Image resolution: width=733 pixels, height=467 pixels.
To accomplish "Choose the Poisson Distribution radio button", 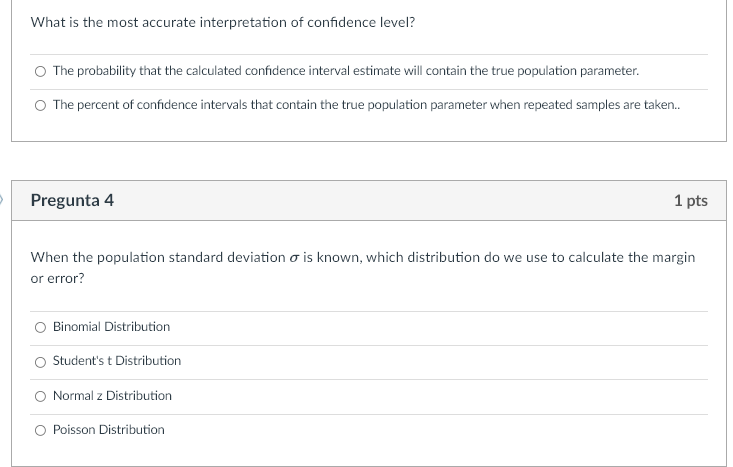I will 40,430.
